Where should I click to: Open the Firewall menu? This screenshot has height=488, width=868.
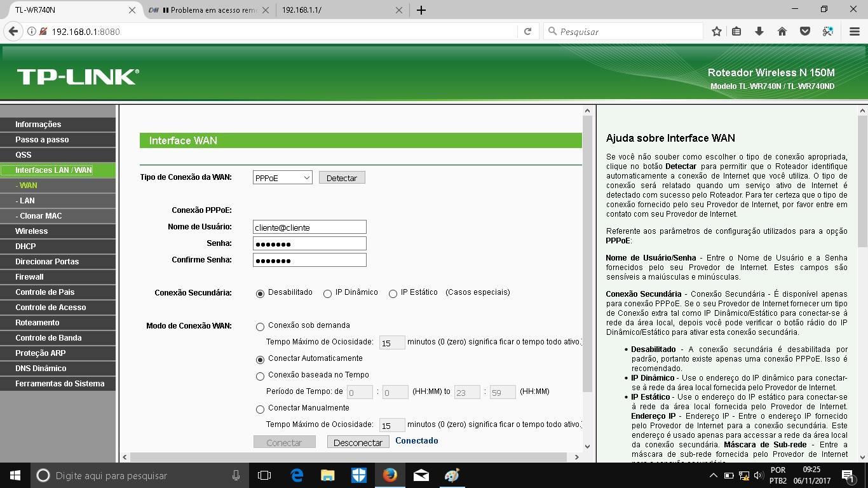[x=58, y=276]
